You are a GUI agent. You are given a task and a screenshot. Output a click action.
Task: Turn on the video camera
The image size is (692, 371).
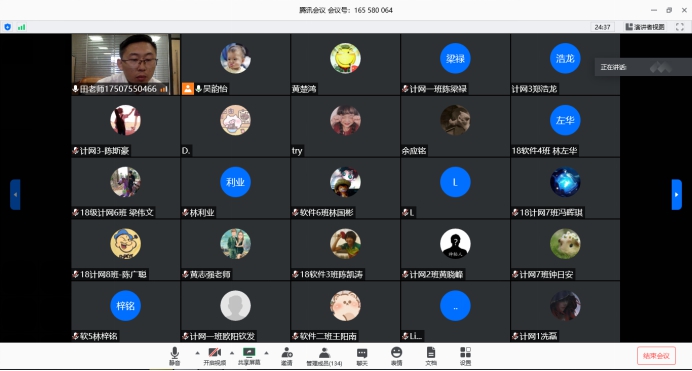coord(214,356)
